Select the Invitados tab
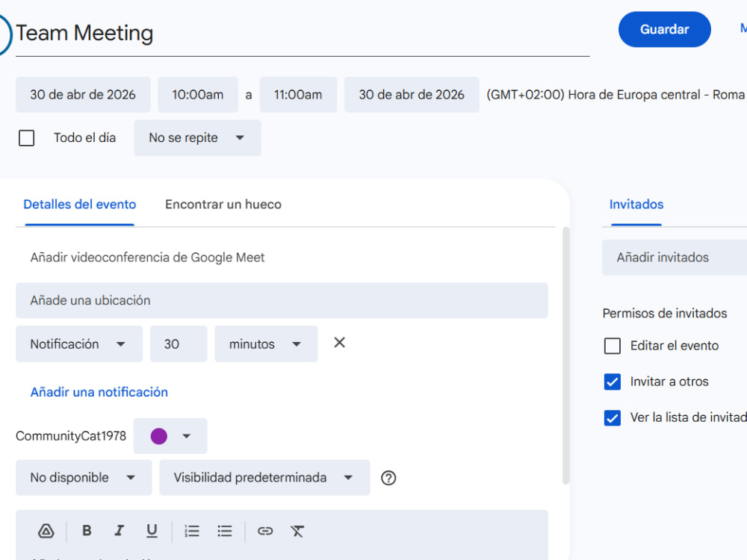747x560 pixels. [x=636, y=205]
